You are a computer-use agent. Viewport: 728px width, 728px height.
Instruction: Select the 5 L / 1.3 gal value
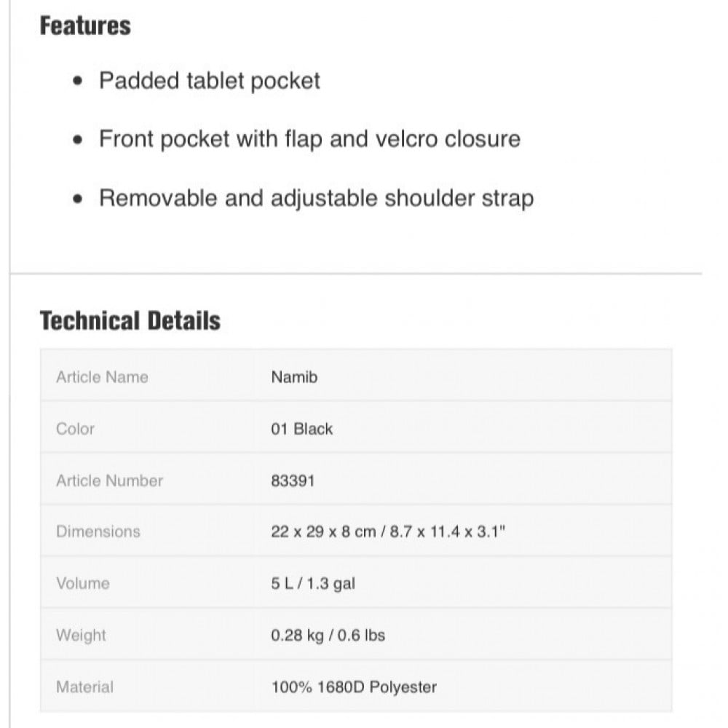[x=313, y=583]
